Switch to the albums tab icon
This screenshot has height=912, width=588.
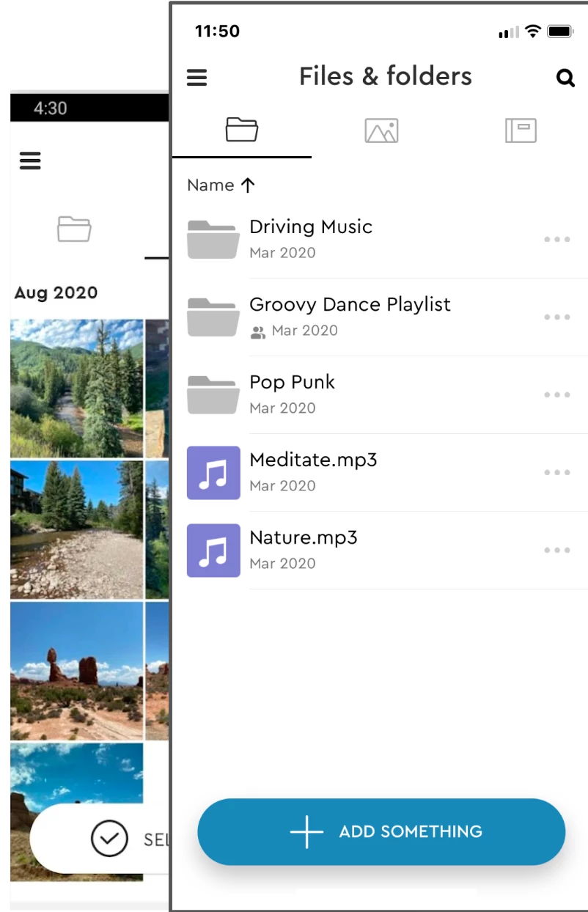pyautogui.click(x=521, y=131)
